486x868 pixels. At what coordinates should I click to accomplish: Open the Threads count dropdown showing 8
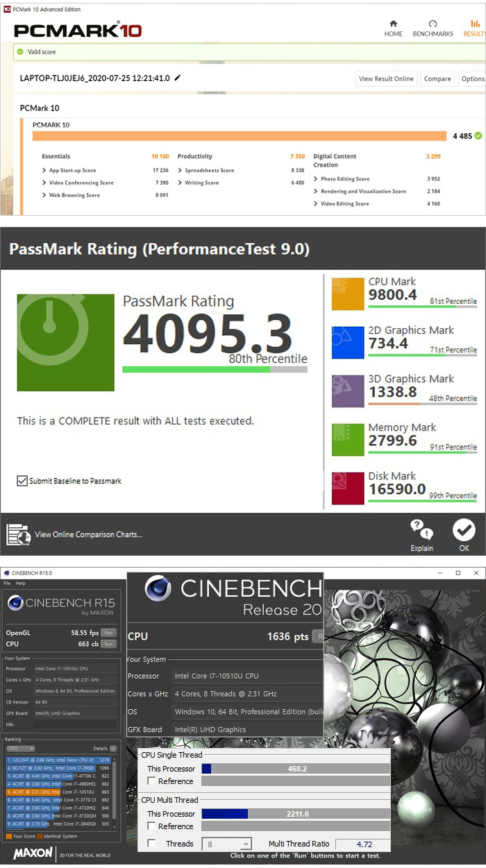pyautogui.click(x=226, y=844)
